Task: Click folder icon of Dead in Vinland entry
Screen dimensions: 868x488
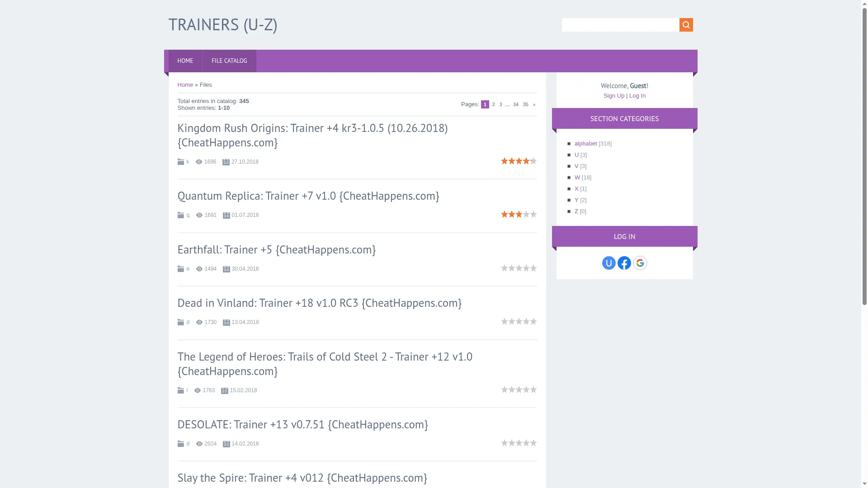Action: point(181,322)
